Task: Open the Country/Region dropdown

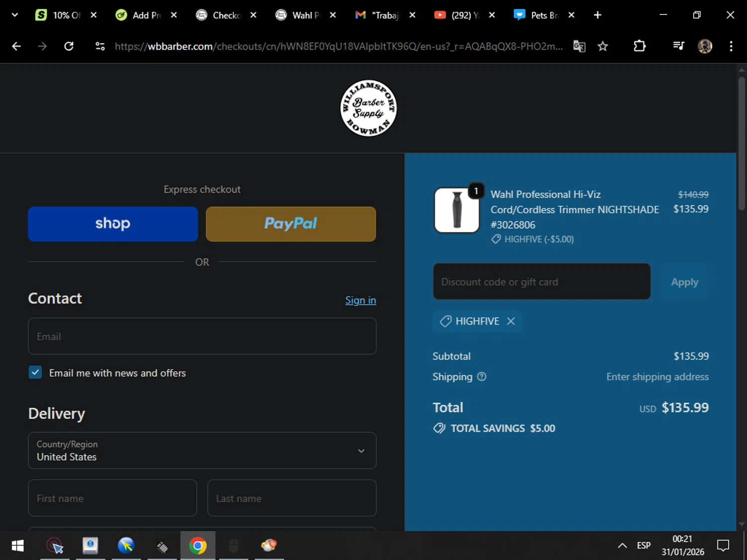Action: 202,450
